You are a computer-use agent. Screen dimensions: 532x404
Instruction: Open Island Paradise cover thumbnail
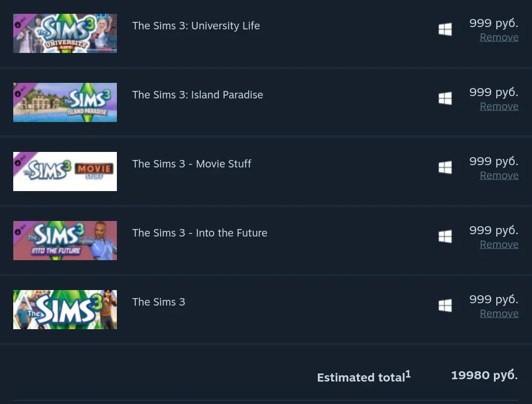[x=65, y=102]
